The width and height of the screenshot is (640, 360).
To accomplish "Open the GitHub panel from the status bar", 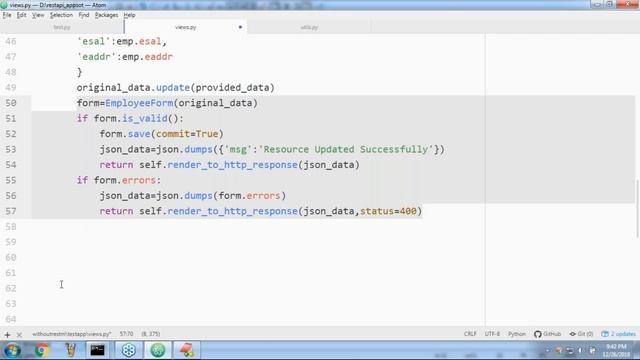I will click(547, 334).
